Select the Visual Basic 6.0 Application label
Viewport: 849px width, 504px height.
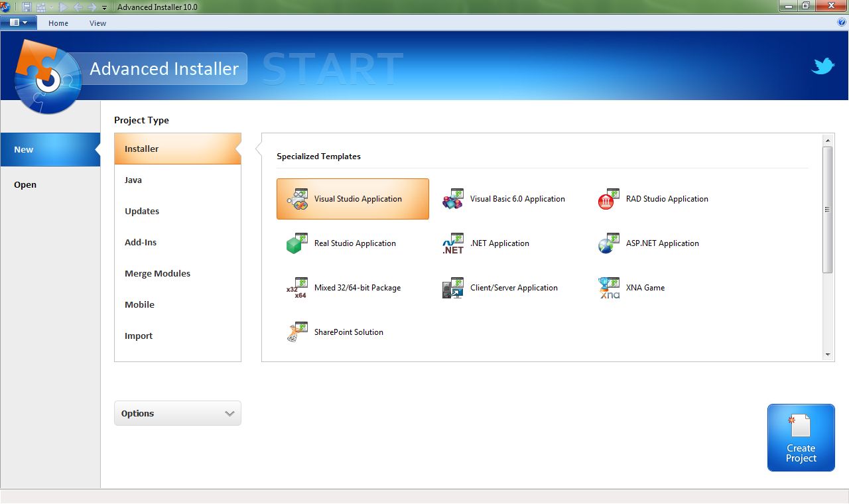click(x=517, y=199)
